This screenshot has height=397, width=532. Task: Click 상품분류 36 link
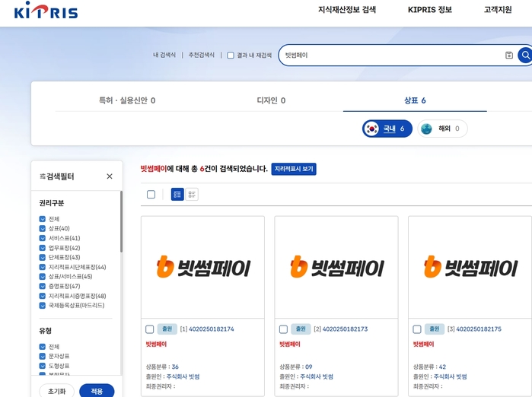click(x=175, y=367)
